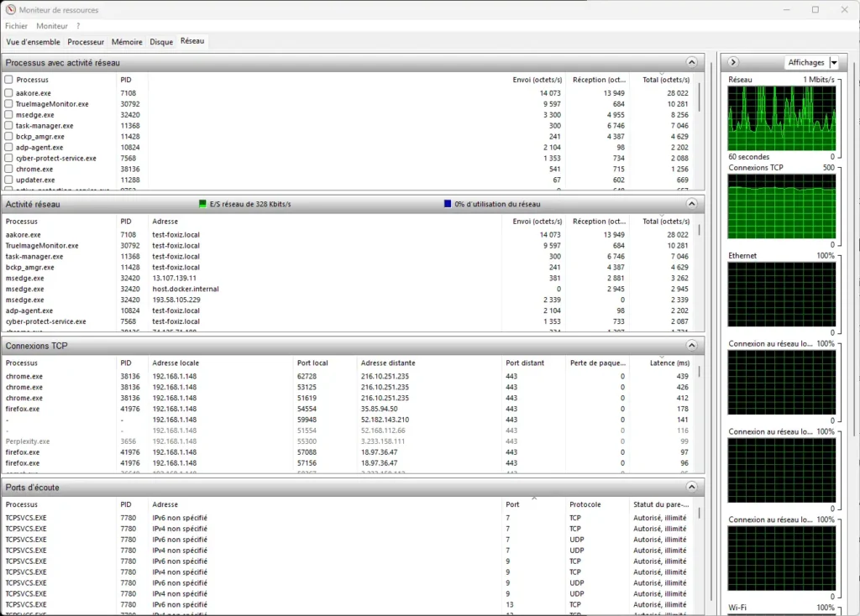Sort listening ports by Protocole column header
Image resolution: width=860 pixels, height=616 pixels.
coord(585,504)
